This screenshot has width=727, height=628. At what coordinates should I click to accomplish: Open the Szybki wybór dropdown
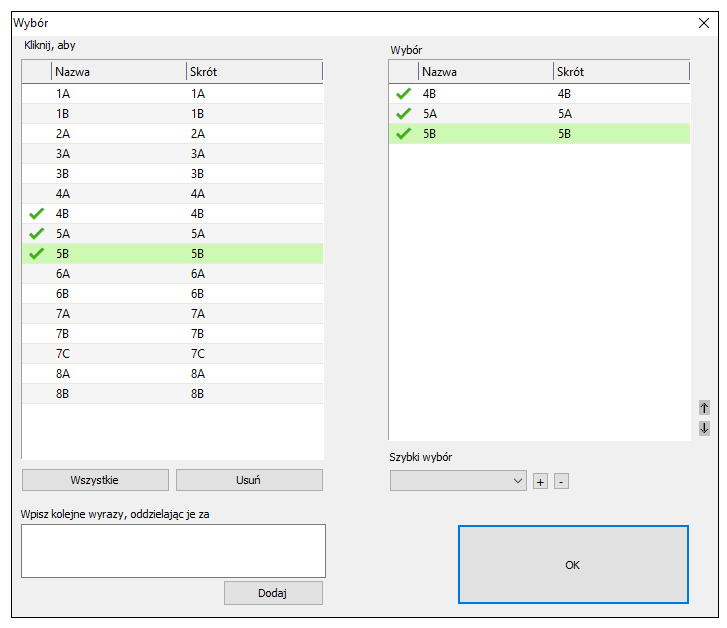(458, 481)
